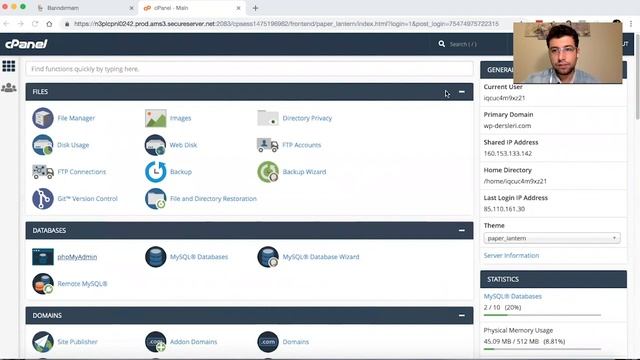Open the Theme paper_lantern dropdown
The width and height of the screenshot is (640, 360).
(552, 238)
